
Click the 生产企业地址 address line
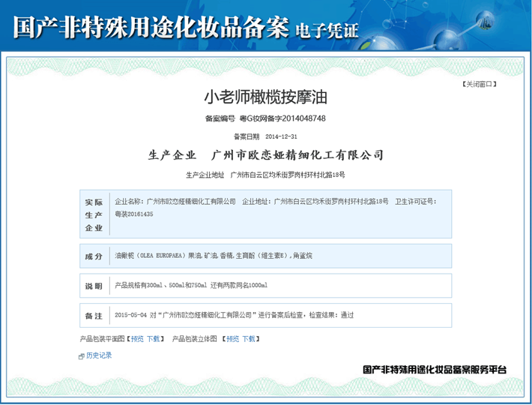[x=265, y=175]
